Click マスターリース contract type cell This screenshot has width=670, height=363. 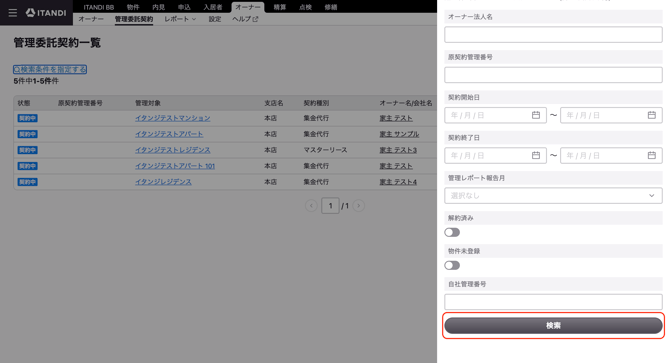(x=325, y=150)
